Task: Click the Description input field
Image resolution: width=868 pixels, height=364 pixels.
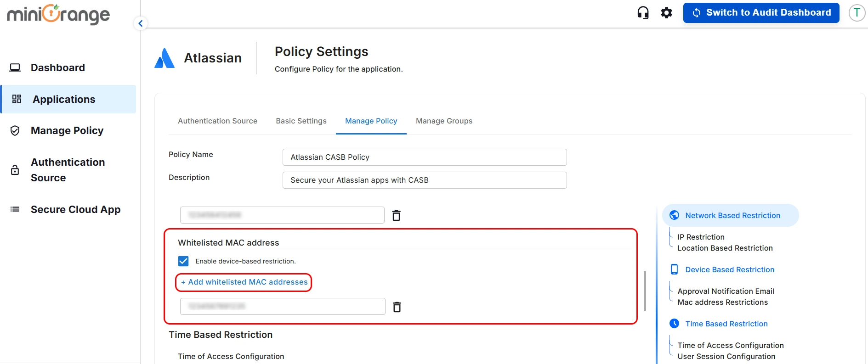Action: point(425,180)
